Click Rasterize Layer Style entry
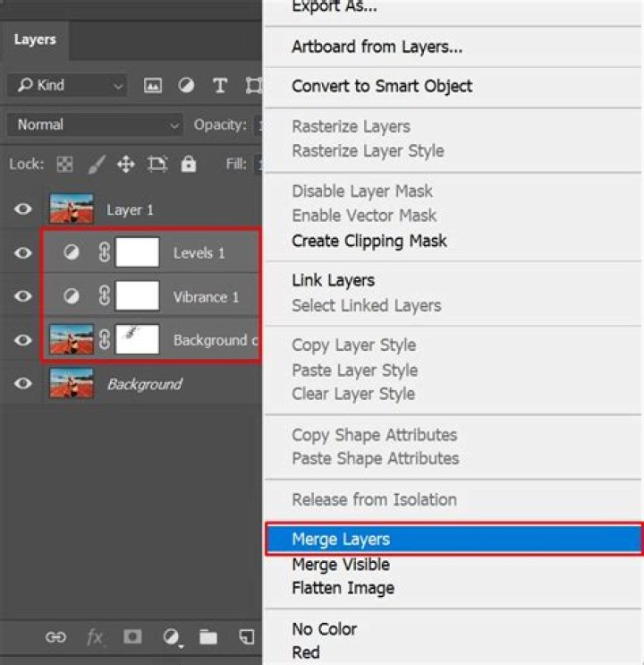Screen dimensions: 644x665 point(368,151)
